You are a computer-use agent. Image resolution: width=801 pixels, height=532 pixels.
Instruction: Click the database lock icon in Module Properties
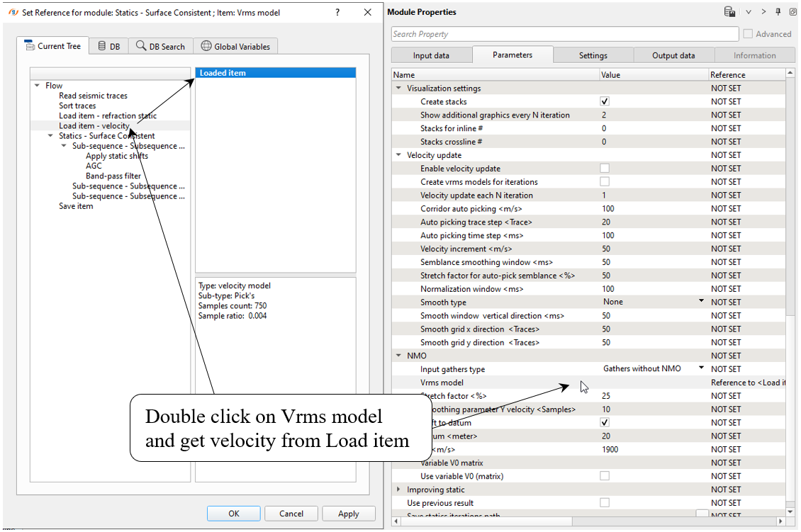(x=729, y=12)
